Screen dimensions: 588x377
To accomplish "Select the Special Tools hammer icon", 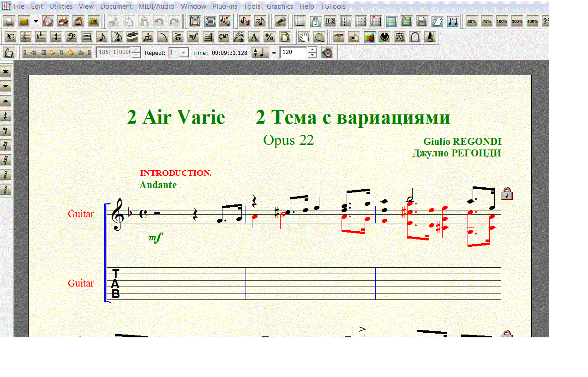I will point(338,36).
